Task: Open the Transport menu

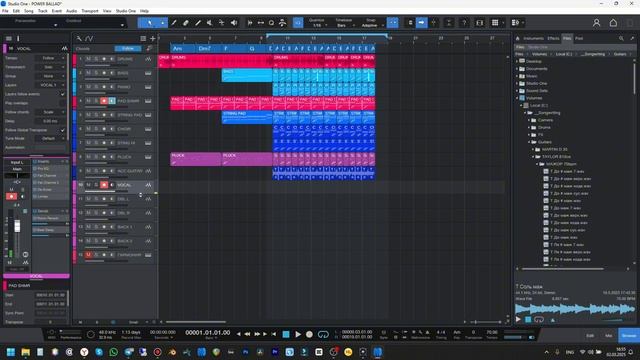Action: [90, 11]
